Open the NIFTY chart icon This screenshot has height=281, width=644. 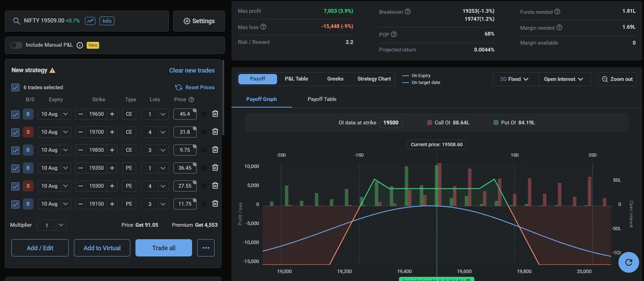click(90, 21)
